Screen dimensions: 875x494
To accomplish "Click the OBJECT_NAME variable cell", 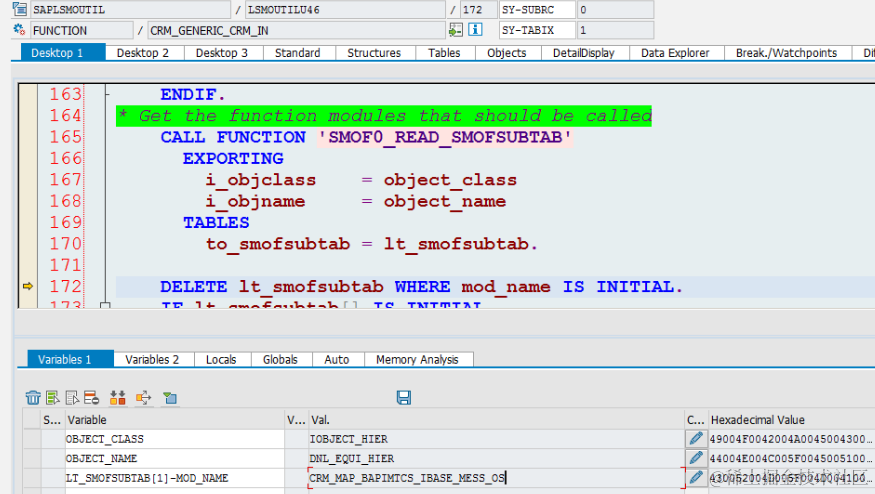I will point(174,458).
